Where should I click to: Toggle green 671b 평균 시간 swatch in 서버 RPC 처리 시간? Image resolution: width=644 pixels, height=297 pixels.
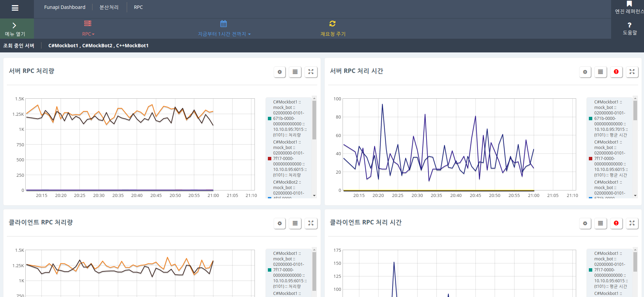(591, 119)
